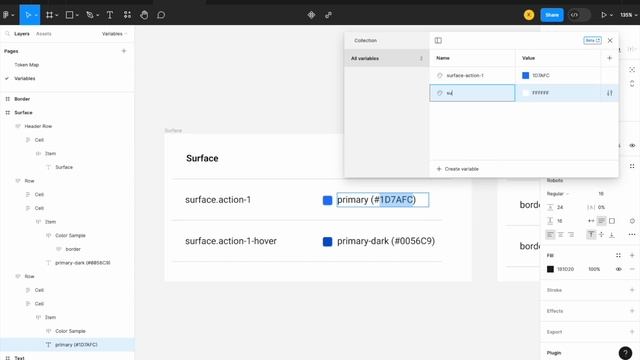Open the Resources tool
Screen dimensions: 640x360
(x=127, y=15)
